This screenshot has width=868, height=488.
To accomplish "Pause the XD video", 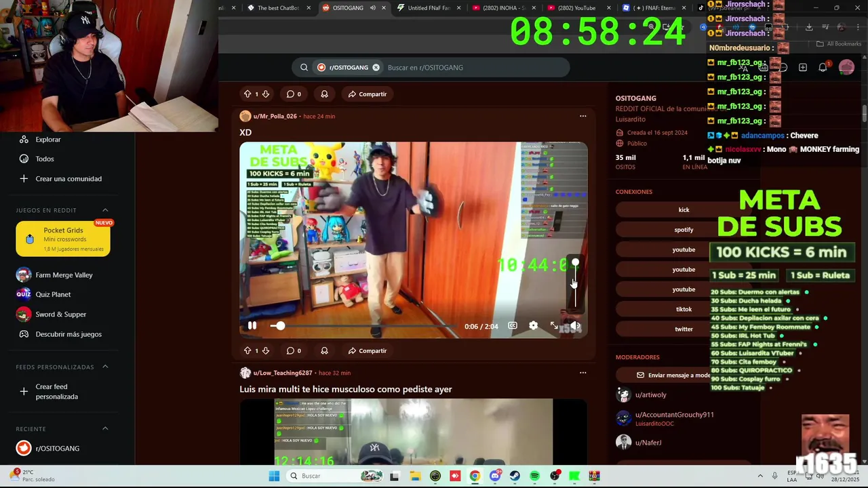I will (x=252, y=326).
